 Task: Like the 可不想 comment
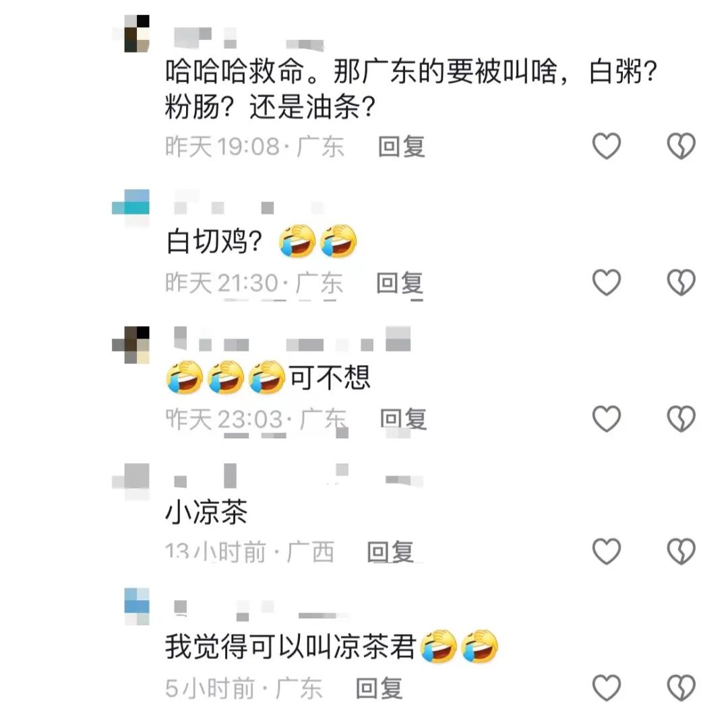coord(607,419)
